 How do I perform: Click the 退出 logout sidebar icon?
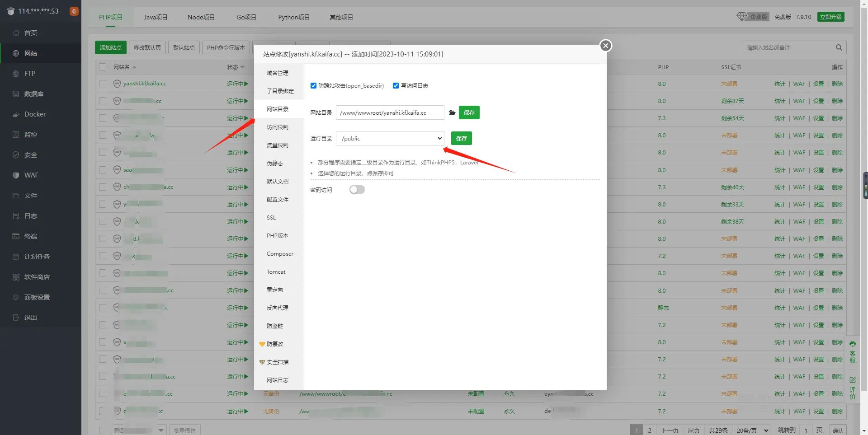click(x=16, y=318)
